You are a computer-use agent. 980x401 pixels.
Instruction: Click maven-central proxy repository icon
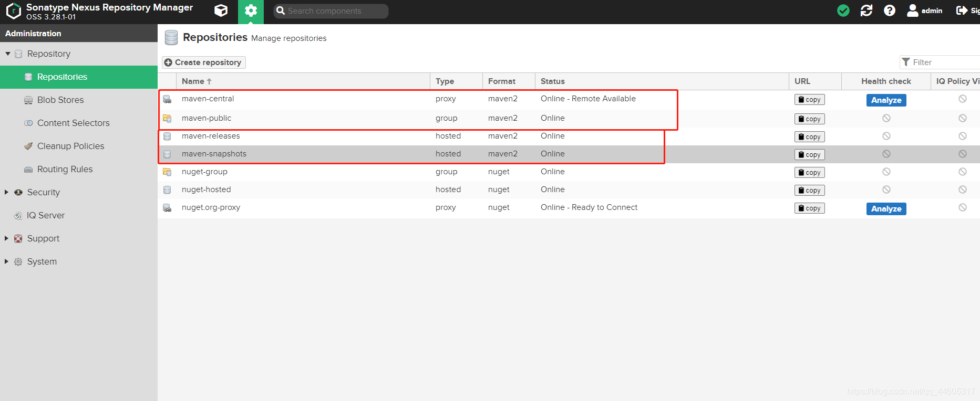pos(167,99)
